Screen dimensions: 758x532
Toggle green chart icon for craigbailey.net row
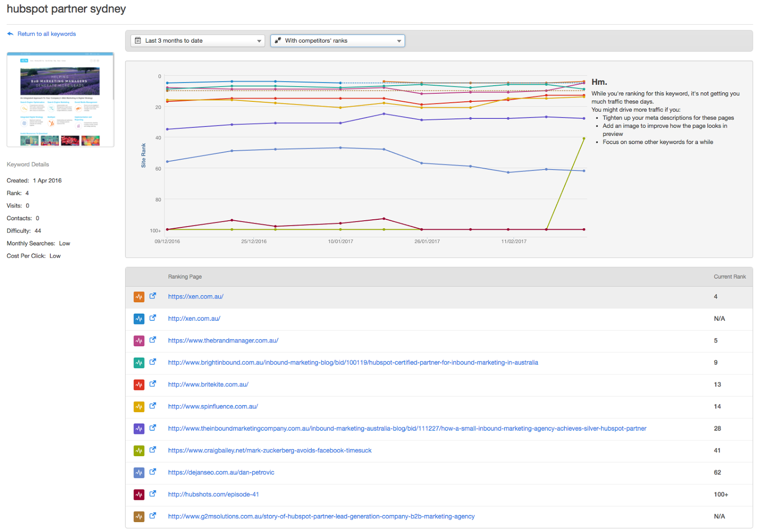[x=139, y=451]
